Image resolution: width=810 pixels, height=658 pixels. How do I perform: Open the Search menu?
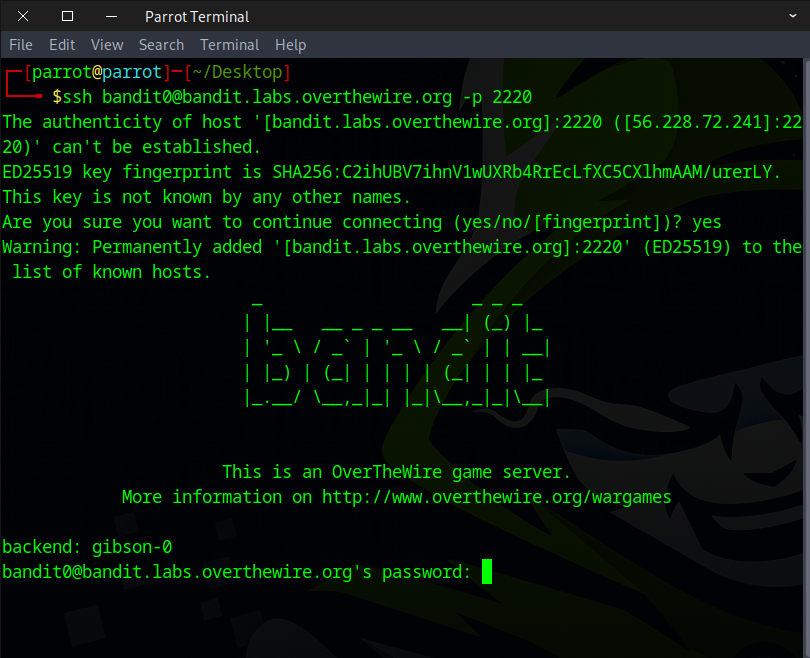(161, 45)
